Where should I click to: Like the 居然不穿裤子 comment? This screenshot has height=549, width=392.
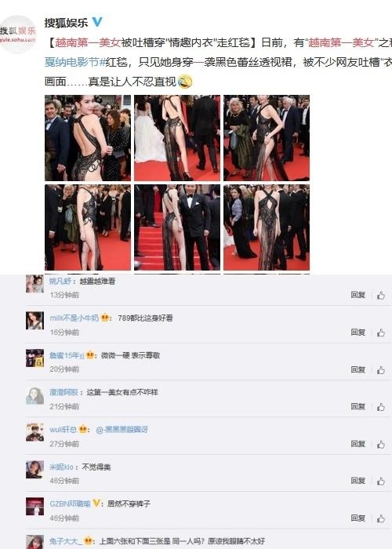(x=381, y=518)
